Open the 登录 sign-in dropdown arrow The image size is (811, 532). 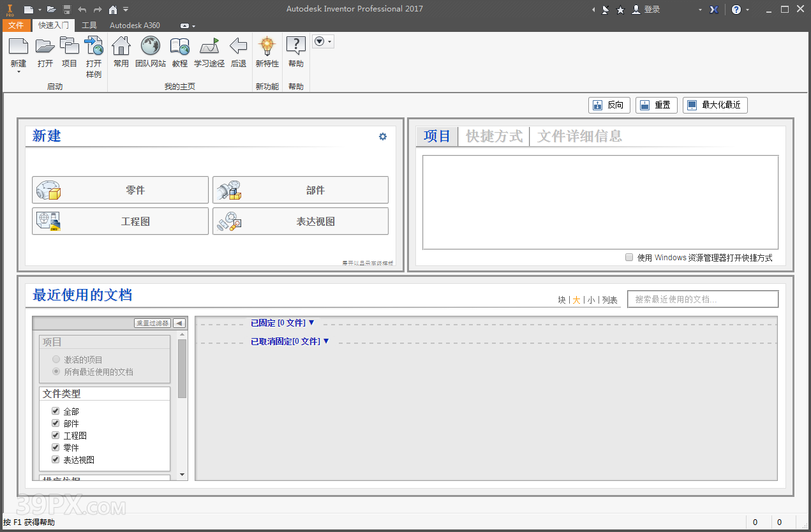(700, 10)
